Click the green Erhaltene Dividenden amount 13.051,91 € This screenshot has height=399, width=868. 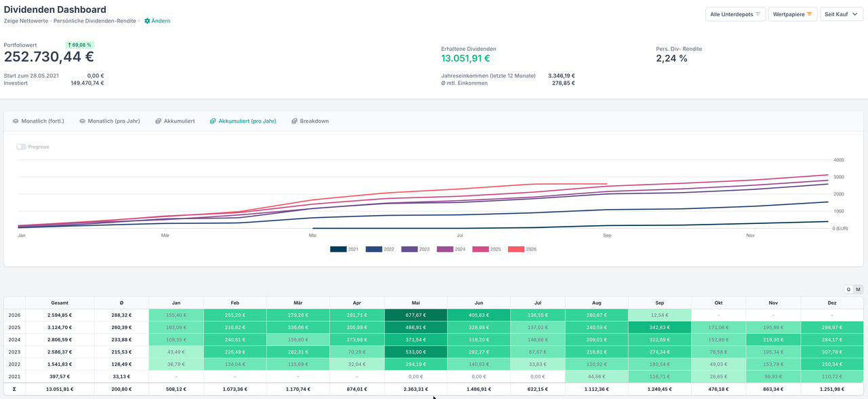pos(465,58)
